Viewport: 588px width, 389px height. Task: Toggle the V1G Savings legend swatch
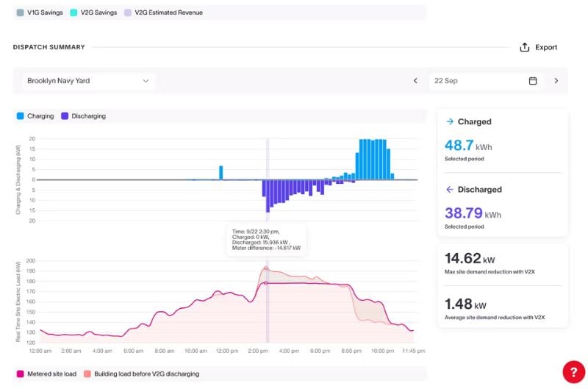tap(21, 13)
